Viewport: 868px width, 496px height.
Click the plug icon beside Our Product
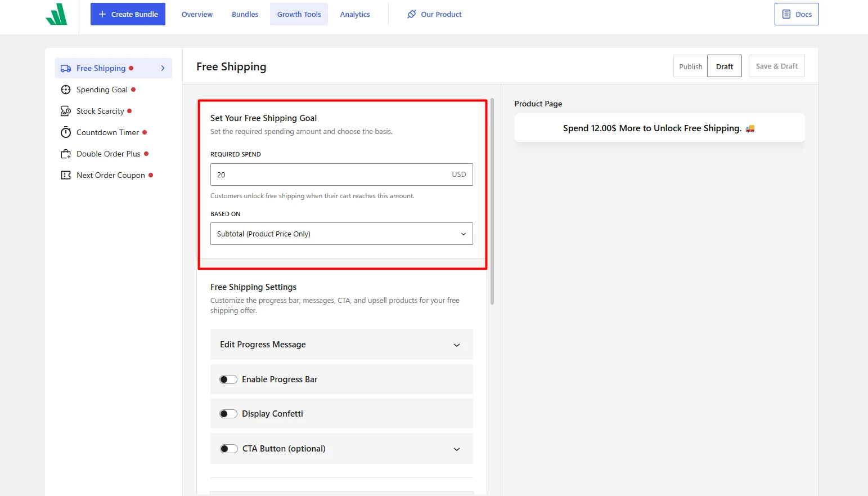point(412,14)
